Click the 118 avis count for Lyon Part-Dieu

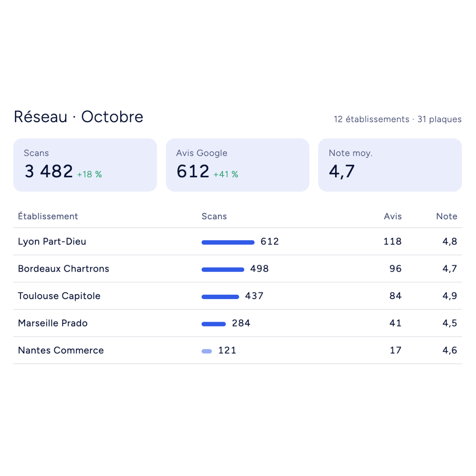point(393,242)
